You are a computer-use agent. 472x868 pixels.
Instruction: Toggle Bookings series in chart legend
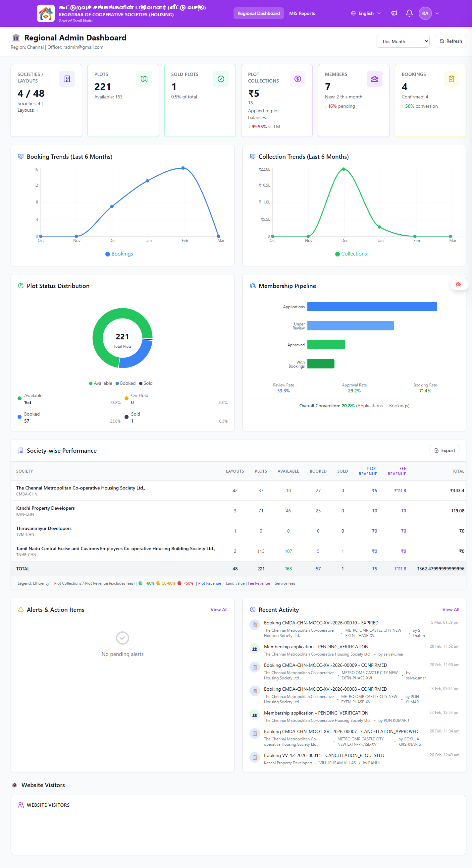click(119, 254)
